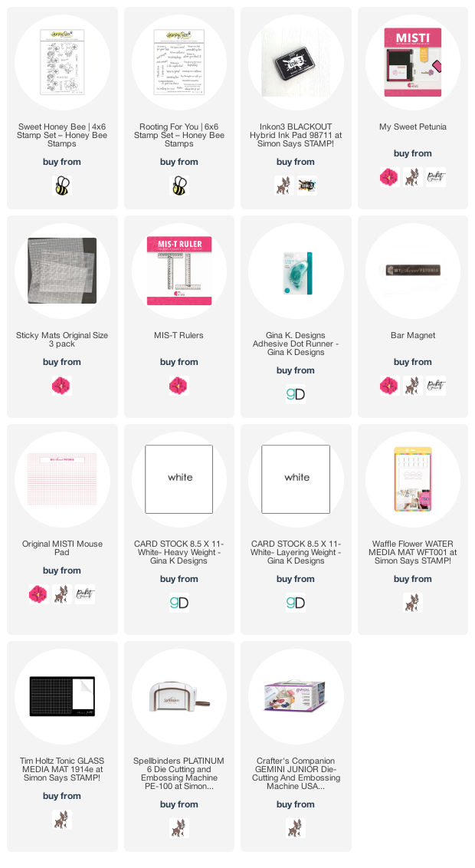
Task: Click the Gemini Junior die-cutting machine image
Action: click(295, 698)
